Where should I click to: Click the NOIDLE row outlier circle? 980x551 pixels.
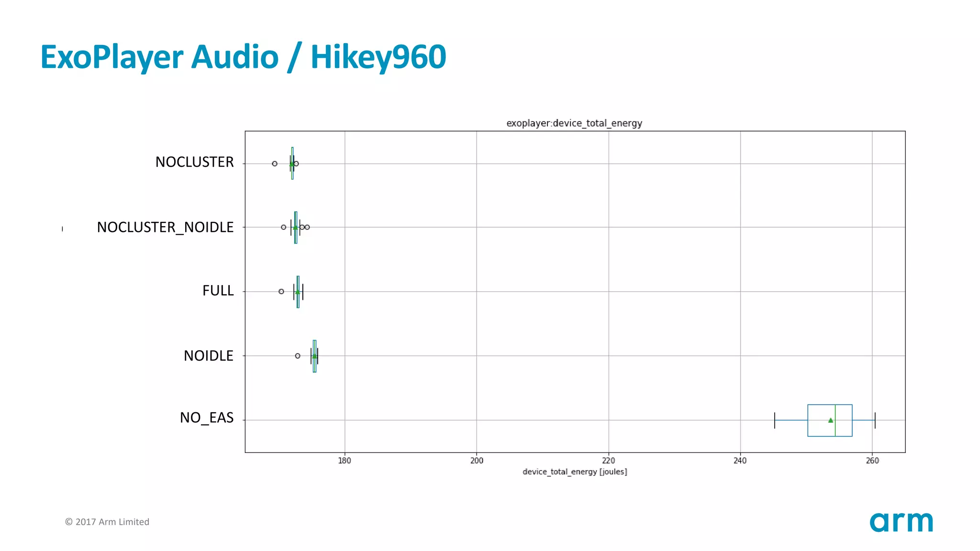click(298, 356)
